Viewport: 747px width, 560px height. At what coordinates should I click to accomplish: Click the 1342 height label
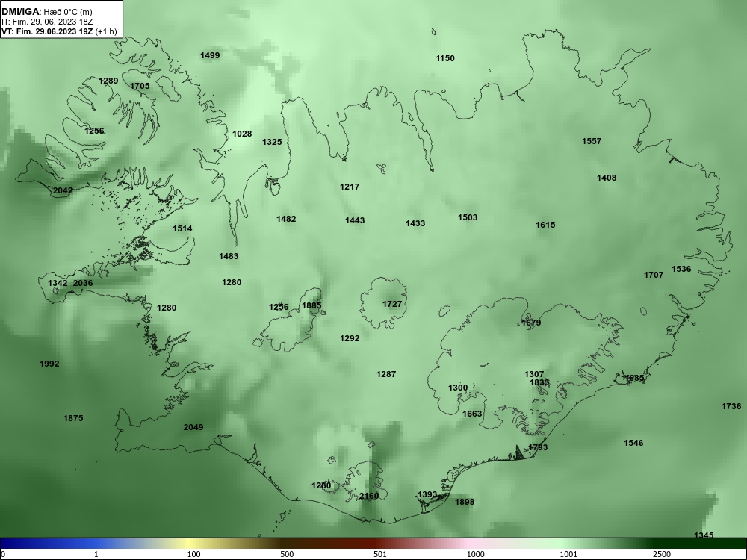point(58,283)
